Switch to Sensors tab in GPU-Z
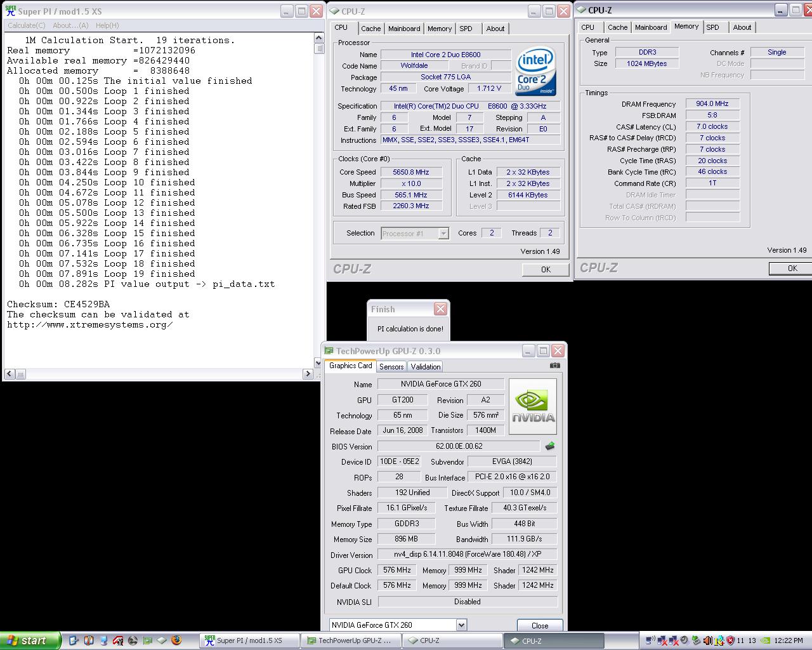 (391, 366)
